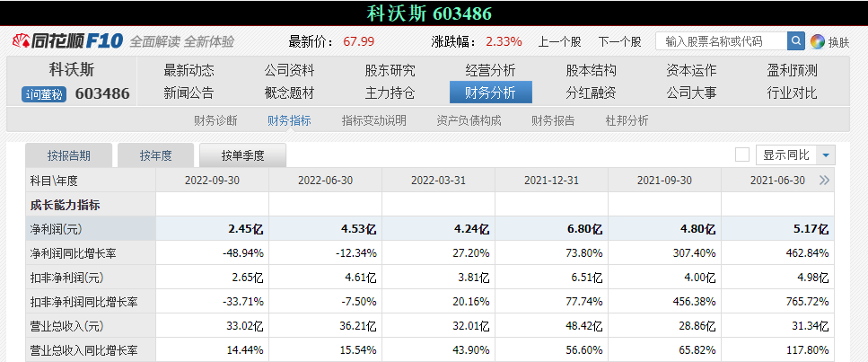Open 公司大事 menu item
This screenshot has height=362, width=868.
(x=691, y=93)
